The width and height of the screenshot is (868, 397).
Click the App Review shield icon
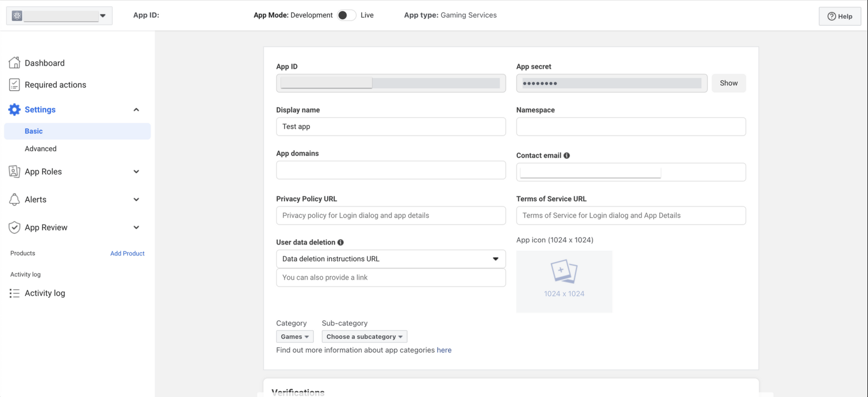click(x=14, y=227)
